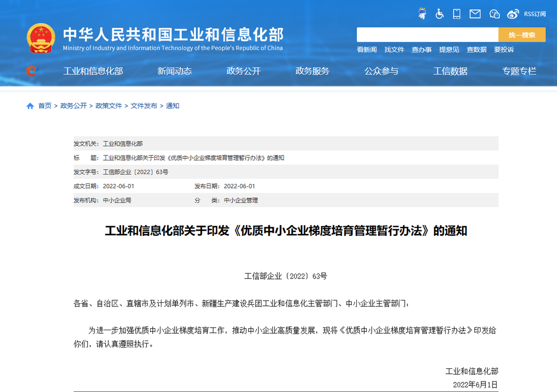Click the centered document number under headline
The width and height of the screenshot is (557, 392).
pyautogui.click(x=286, y=276)
